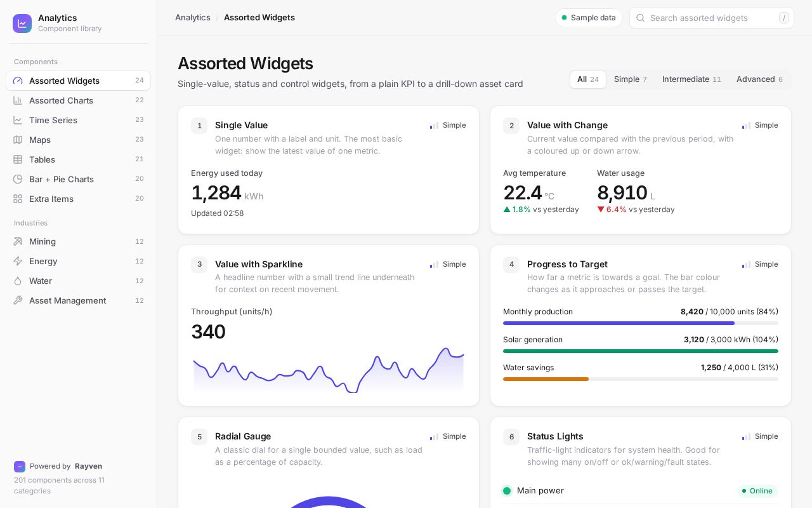The height and width of the screenshot is (508, 812).
Task: Open Bar + Pie Charts sidebar icon
Action: coord(18,179)
